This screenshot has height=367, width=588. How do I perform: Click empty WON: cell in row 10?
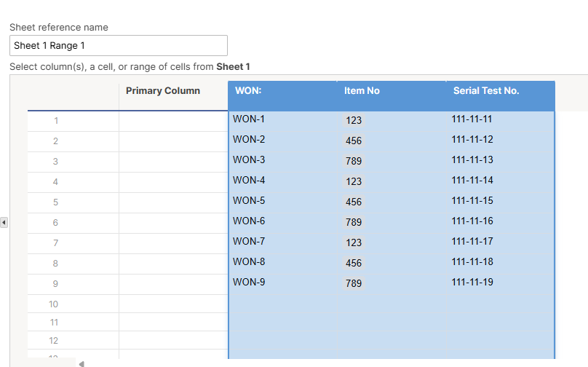coord(283,304)
